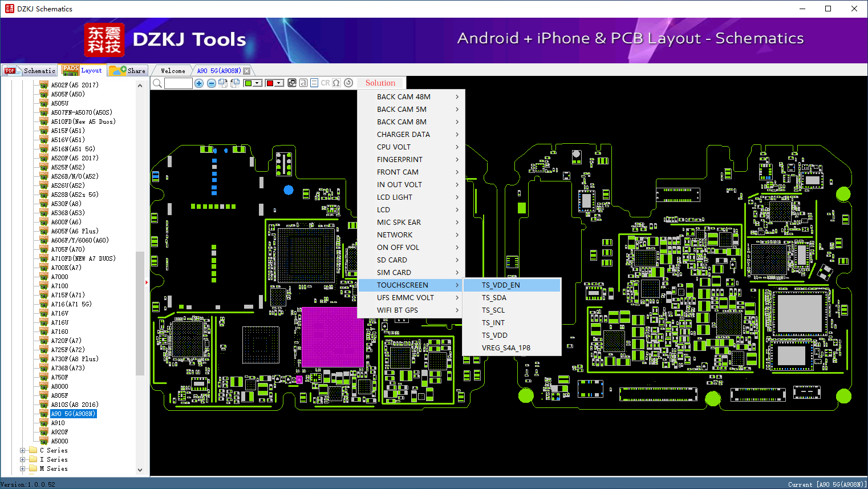Open the Share tab
Screen dimensions: 868x489
(x=128, y=71)
